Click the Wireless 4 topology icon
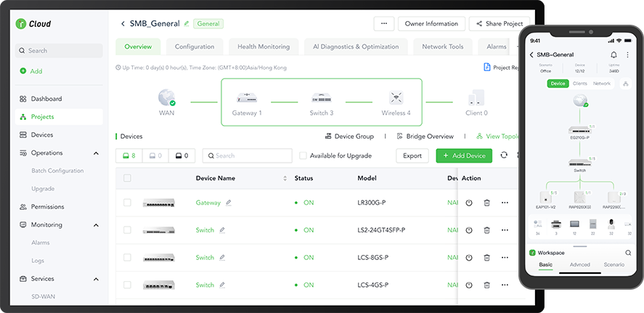644x313 pixels. click(396, 98)
